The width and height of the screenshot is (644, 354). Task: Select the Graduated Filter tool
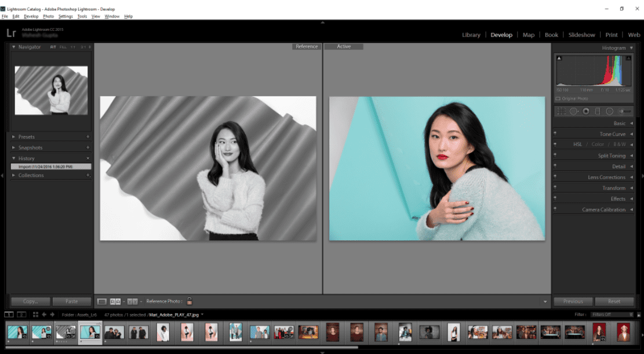[x=598, y=111]
